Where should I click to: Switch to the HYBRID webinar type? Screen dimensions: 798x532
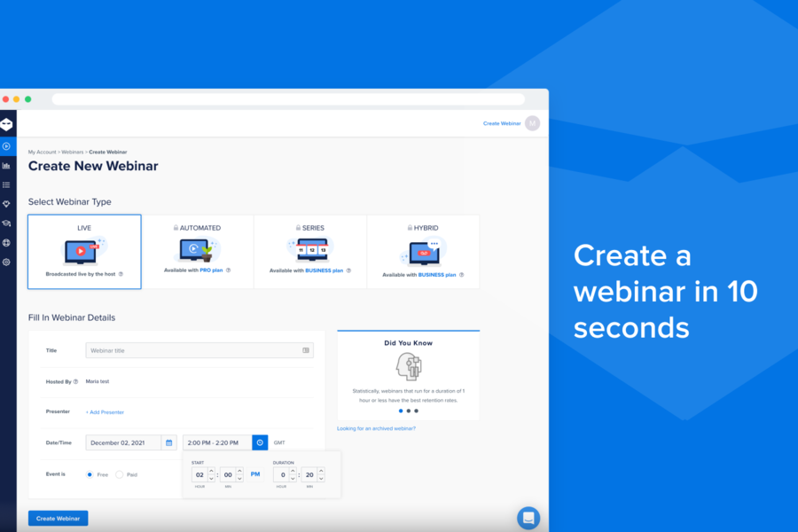[423, 251]
